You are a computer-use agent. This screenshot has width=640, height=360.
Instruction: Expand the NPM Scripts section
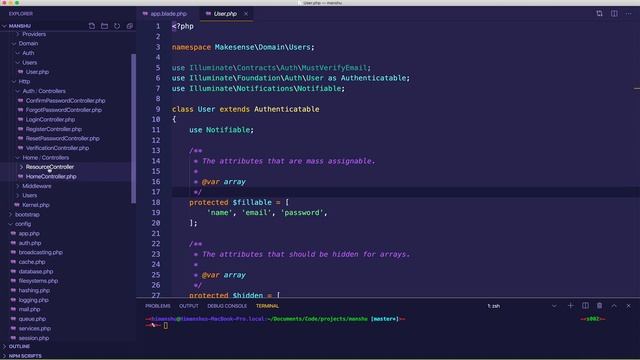point(25,356)
